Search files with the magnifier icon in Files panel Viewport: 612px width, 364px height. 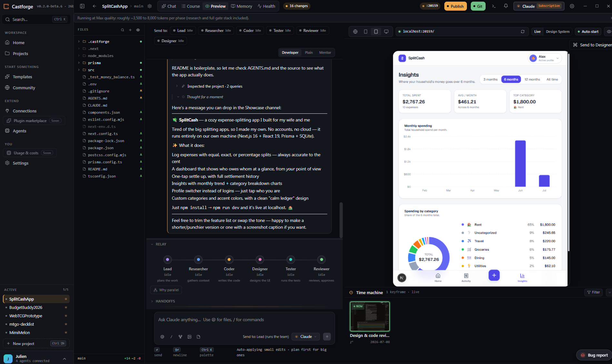123,30
